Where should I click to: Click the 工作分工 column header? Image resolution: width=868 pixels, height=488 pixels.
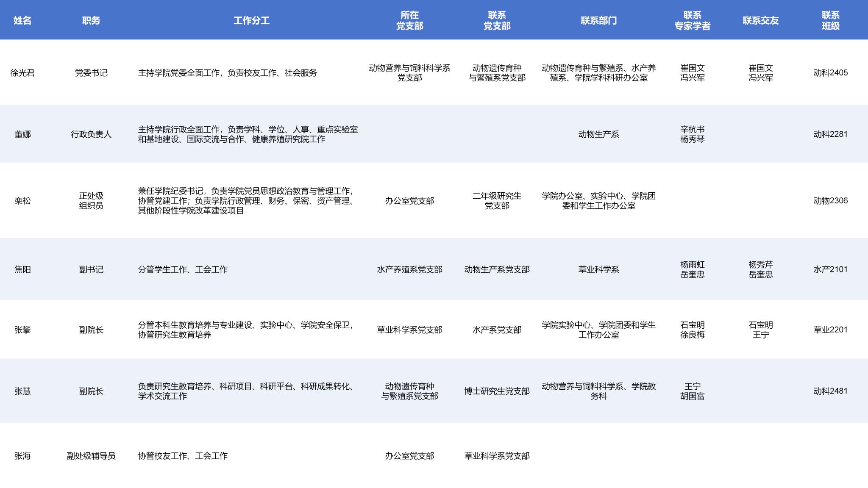coord(251,20)
